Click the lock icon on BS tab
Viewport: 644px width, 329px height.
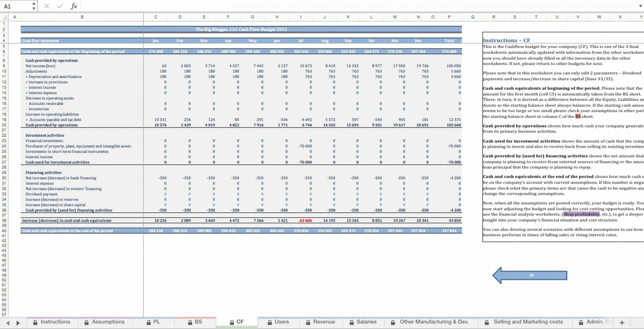point(190,322)
